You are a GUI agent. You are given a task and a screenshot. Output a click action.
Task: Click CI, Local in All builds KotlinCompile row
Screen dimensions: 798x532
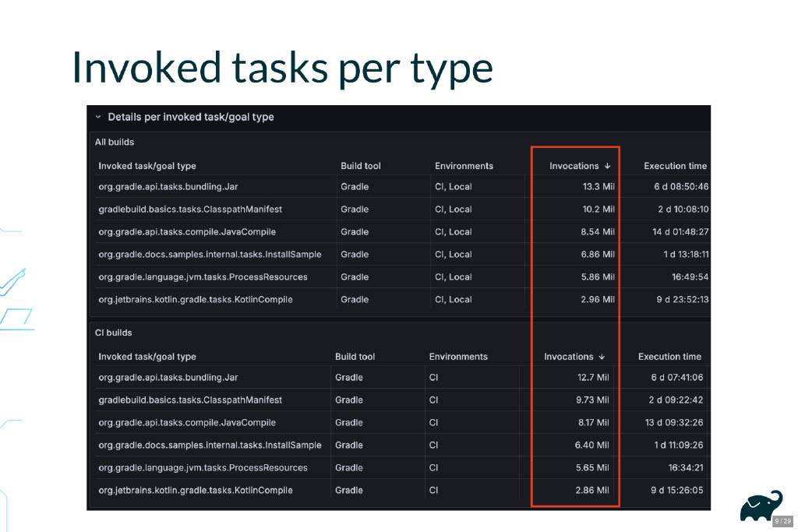tap(453, 300)
